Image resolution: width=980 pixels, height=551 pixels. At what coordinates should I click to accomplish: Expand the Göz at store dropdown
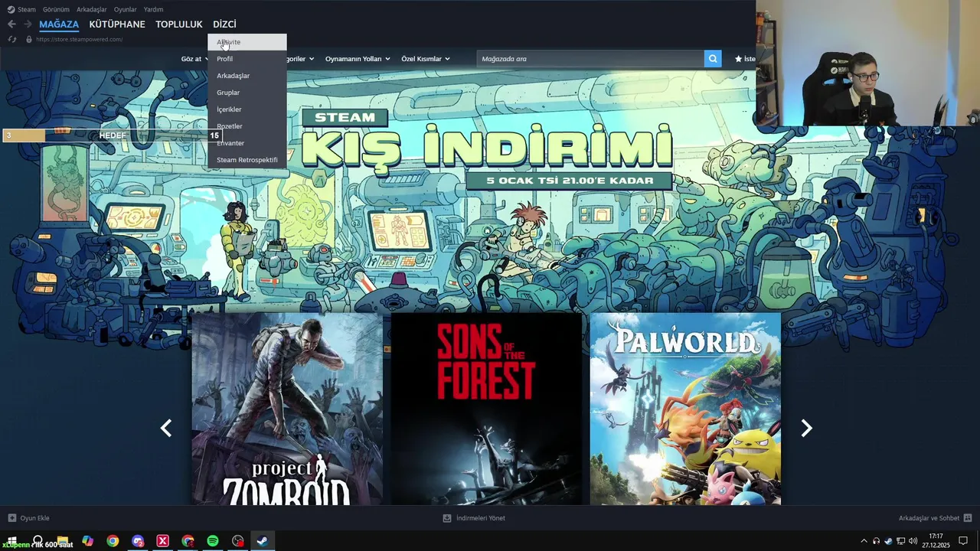[x=194, y=59]
